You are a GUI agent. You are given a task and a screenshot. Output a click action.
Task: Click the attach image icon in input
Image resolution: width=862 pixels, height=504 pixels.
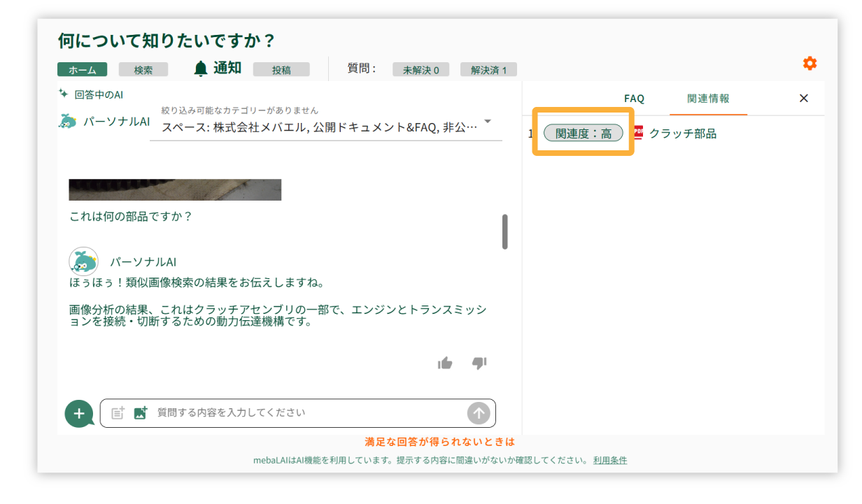point(141,413)
